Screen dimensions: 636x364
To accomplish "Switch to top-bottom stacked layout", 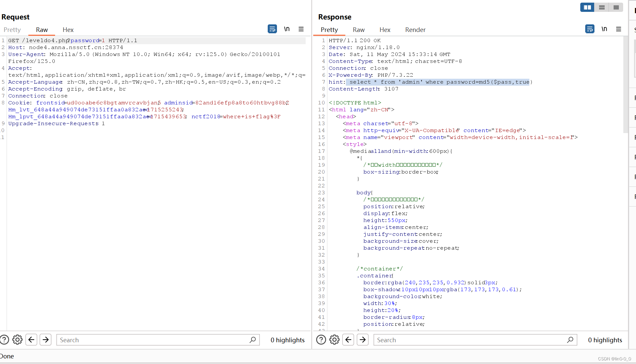I will [602, 7].
